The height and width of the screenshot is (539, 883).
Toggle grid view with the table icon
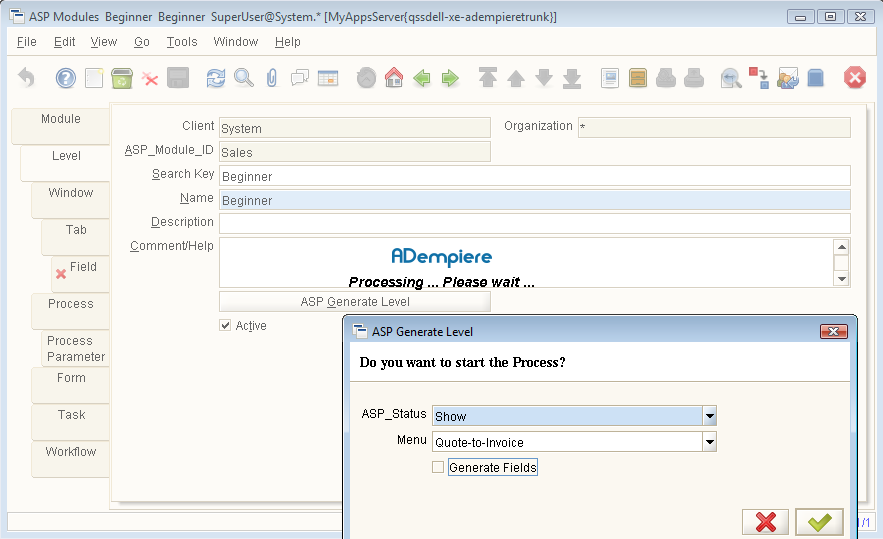point(328,78)
